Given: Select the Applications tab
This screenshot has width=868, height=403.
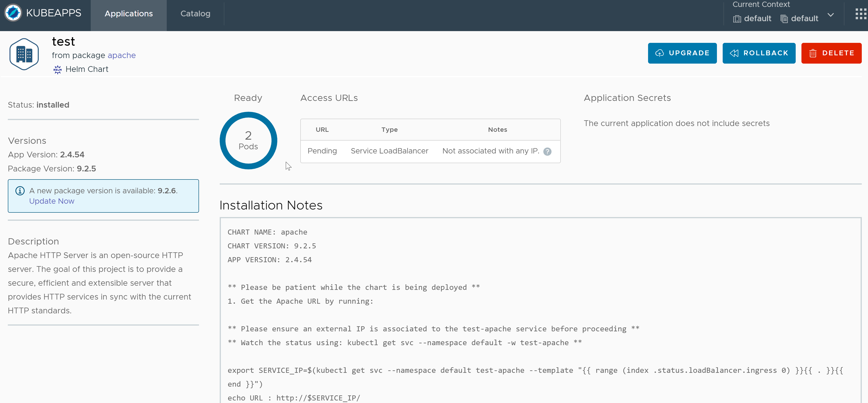Looking at the screenshot, I should pos(128,14).
